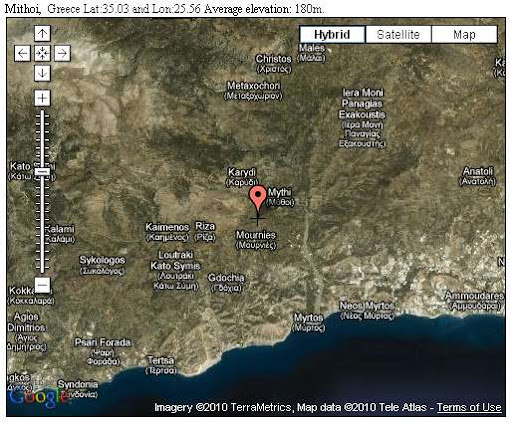Viewport: 512px width, 423px height.
Task: Click the Psari Forada place label
Action: click(103, 352)
